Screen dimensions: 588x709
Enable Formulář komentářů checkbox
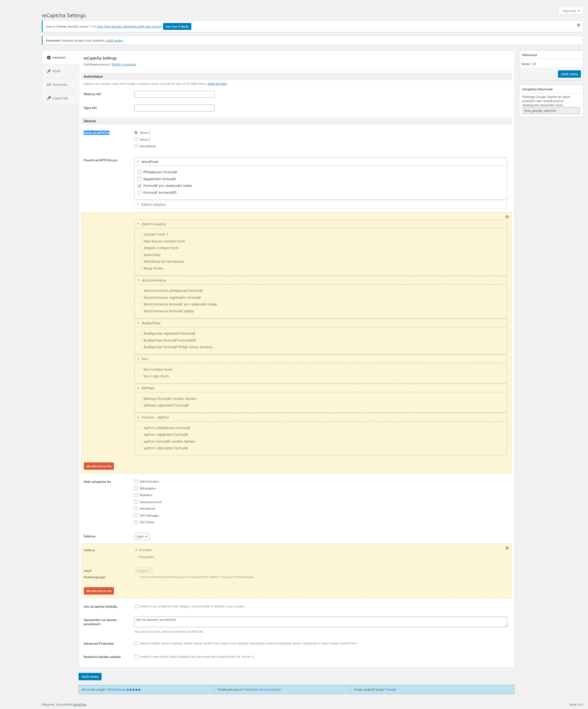(x=139, y=192)
